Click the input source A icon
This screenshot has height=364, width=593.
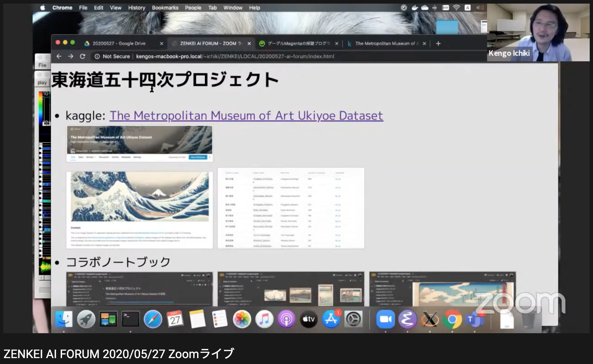pos(468,8)
